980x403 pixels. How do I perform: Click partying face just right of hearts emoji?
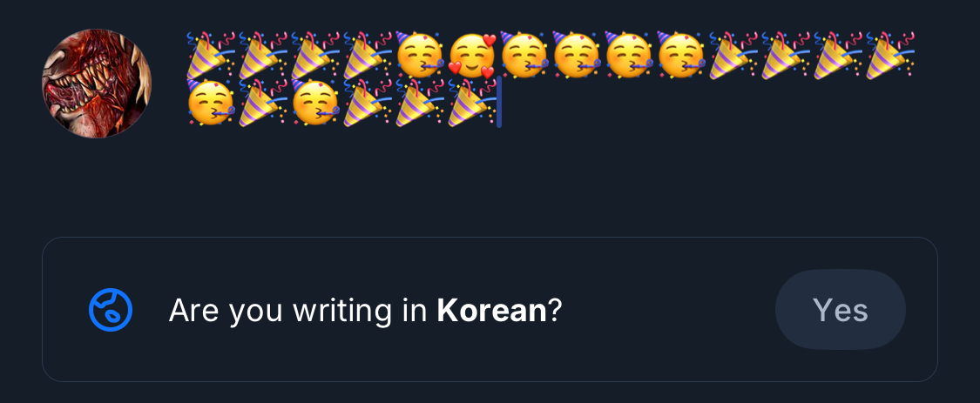tap(524, 54)
